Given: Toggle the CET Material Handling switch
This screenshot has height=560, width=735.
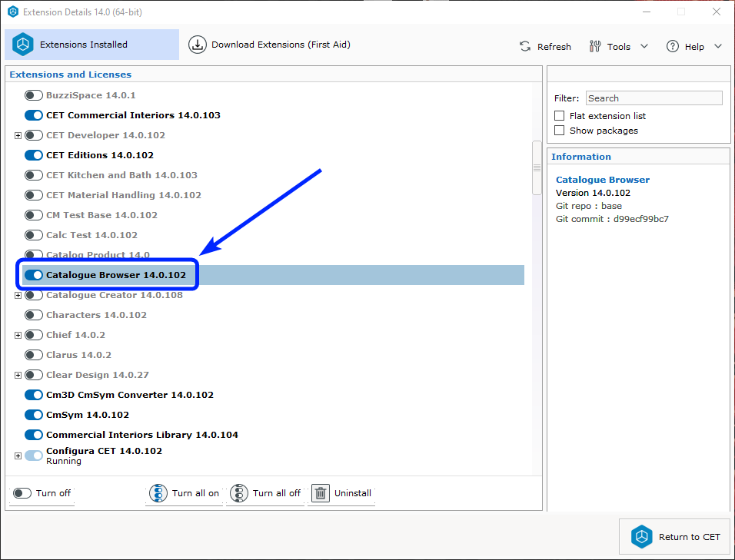Looking at the screenshot, I should 34,195.
